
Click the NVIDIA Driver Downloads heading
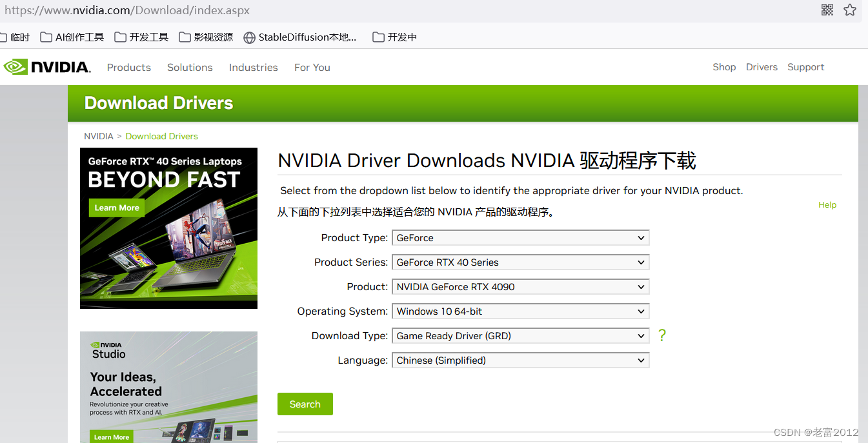point(487,161)
